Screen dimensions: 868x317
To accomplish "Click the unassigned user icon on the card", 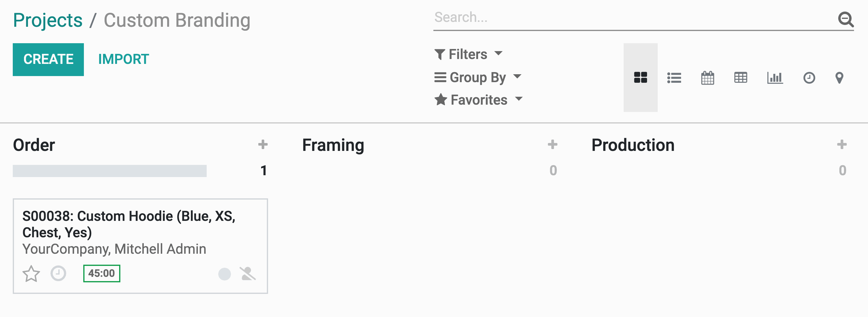I will [248, 273].
